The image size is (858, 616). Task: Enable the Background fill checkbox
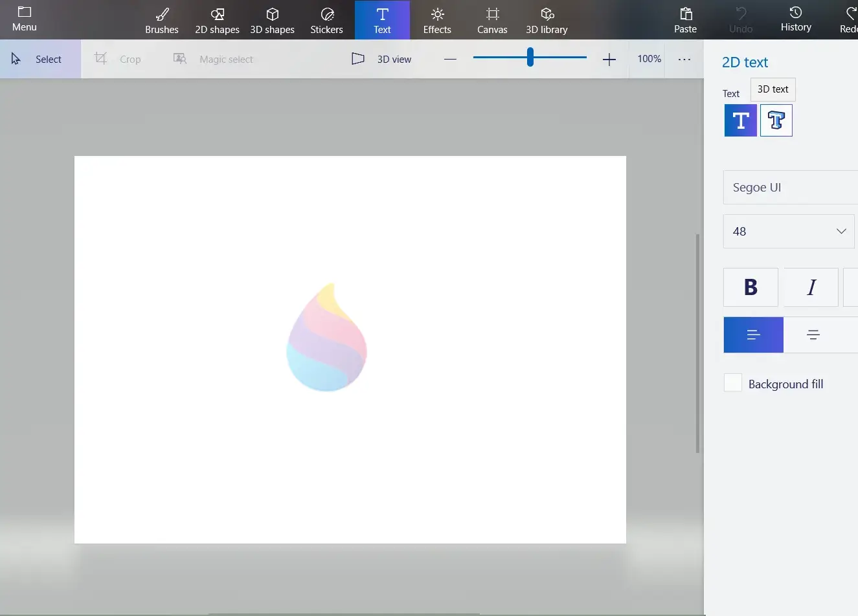tap(733, 383)
